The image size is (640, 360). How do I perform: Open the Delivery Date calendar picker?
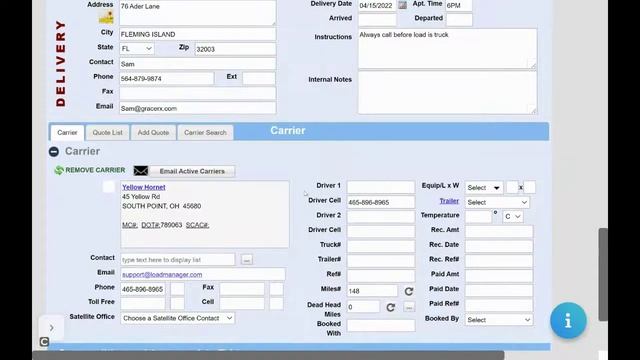(x=402, y=5)
